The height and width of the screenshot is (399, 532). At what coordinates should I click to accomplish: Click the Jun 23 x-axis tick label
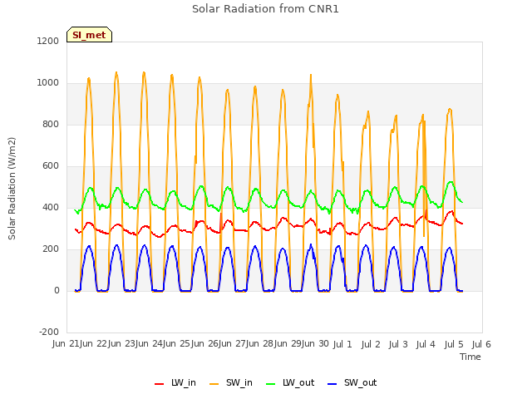[x=122, y=344]
